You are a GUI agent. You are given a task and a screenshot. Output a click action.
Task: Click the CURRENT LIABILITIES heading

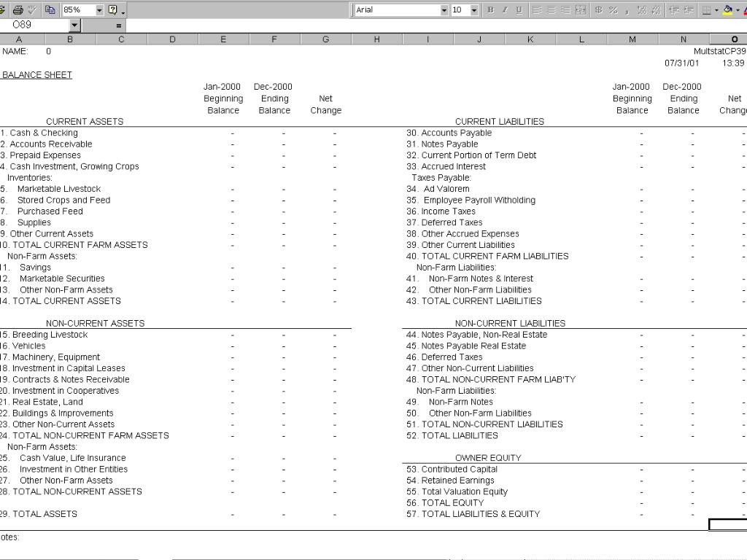tap(499, 122)
